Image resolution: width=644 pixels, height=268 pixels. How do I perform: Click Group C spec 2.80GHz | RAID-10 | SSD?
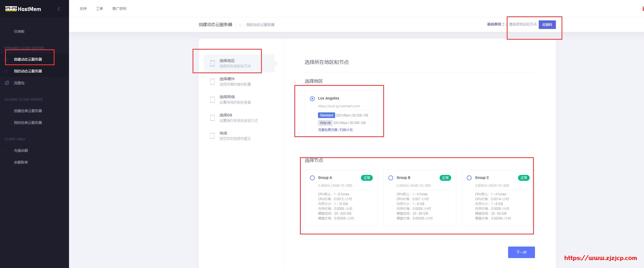[492, 186]
